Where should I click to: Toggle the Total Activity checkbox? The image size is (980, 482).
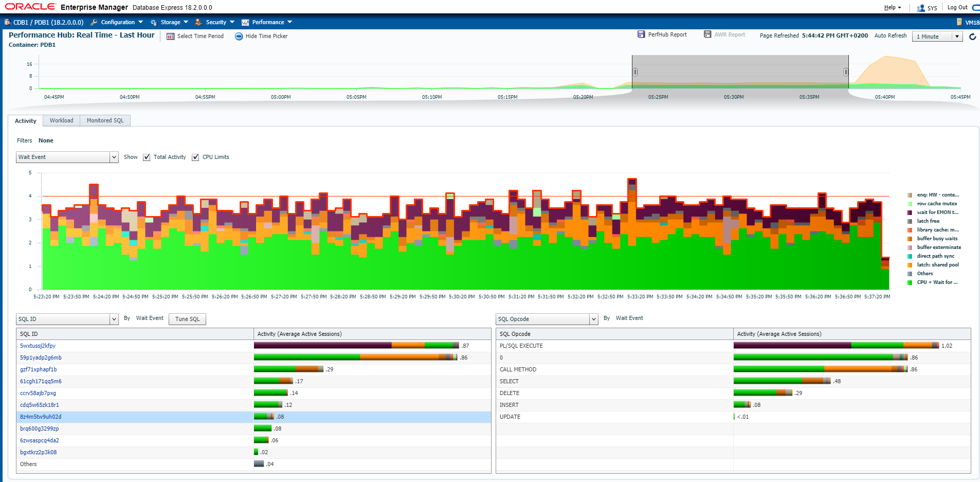(147, 157)
